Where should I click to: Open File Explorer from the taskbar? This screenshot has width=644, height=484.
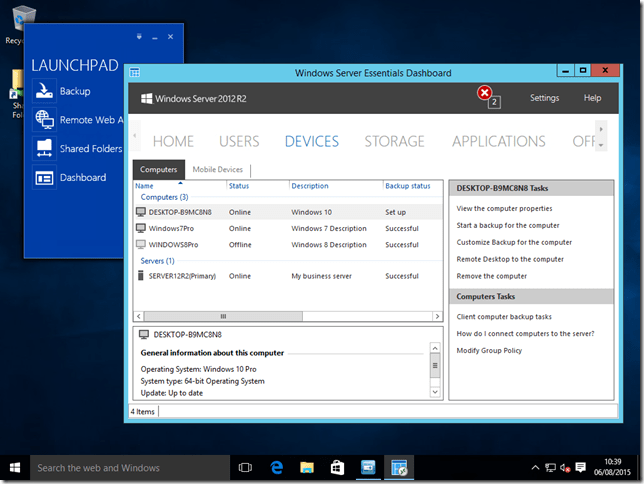pyautogui.click(x=308, y=467)
